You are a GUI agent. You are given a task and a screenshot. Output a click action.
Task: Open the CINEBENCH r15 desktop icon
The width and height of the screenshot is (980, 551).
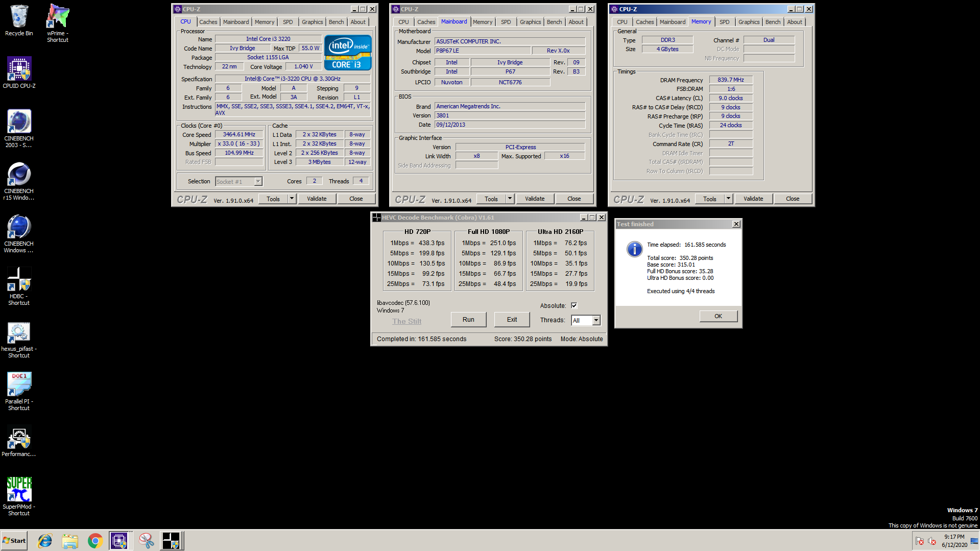[19, 181]
